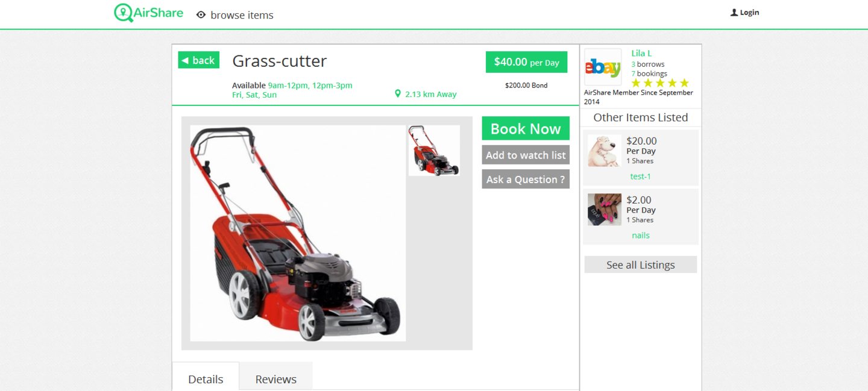Click the back arrow button

point(199,60)
